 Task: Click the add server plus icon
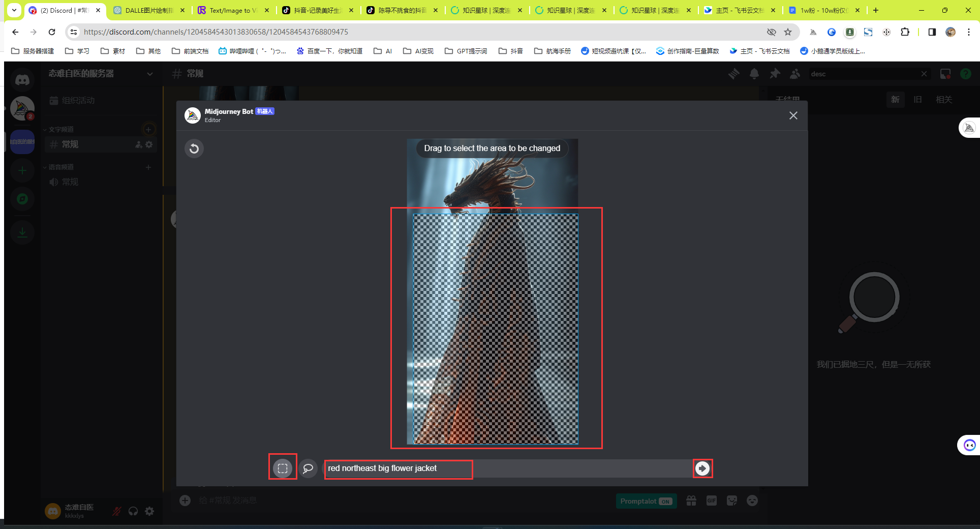[x=22, y=170]
